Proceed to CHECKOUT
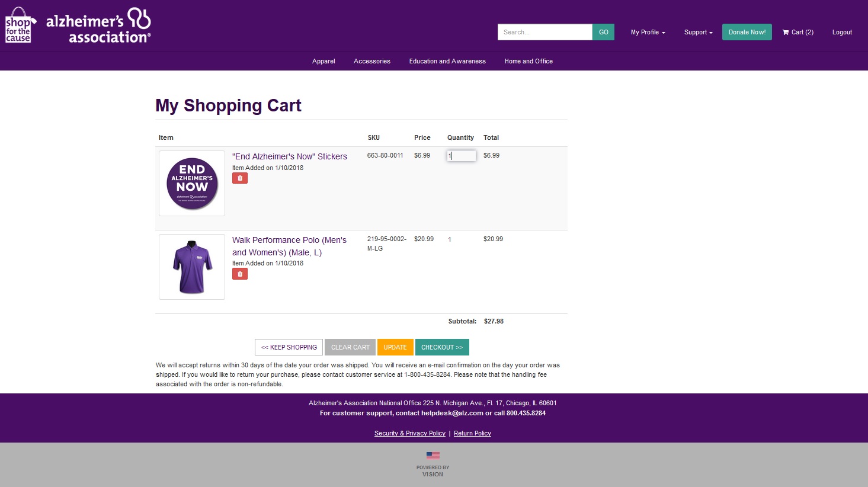This screenshot has height=487, width=868. pos(442,347)
